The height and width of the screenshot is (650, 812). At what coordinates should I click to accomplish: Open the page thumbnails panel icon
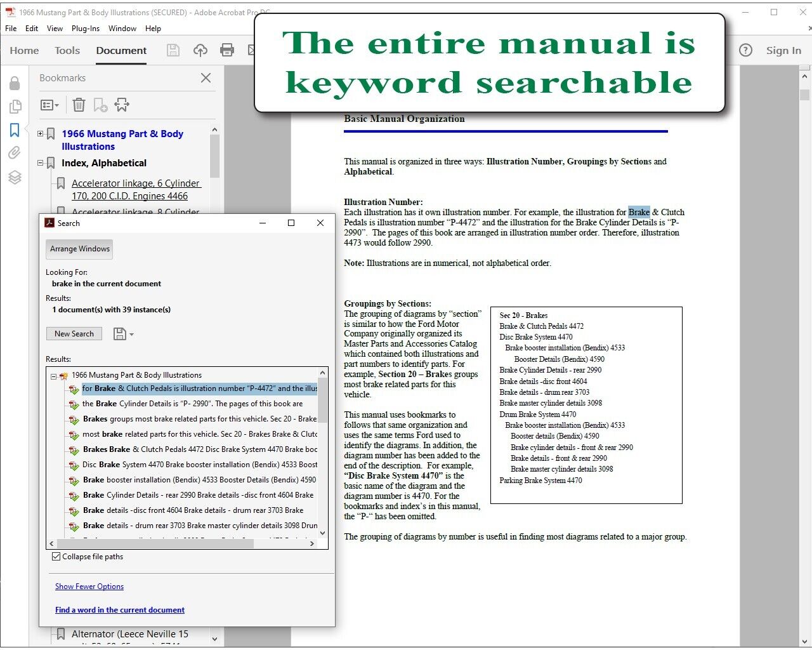pyautogui.click(x=15, y=107)
